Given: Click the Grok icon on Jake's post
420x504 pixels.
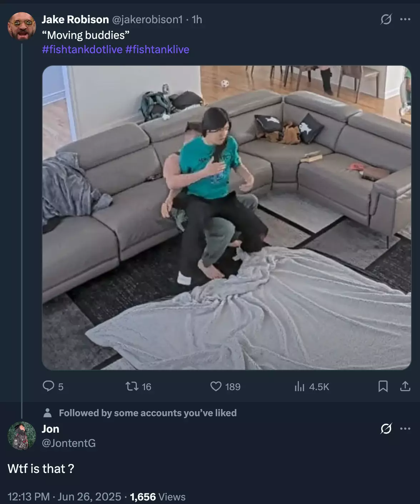Looking at the screenshot, I should 386,19.
